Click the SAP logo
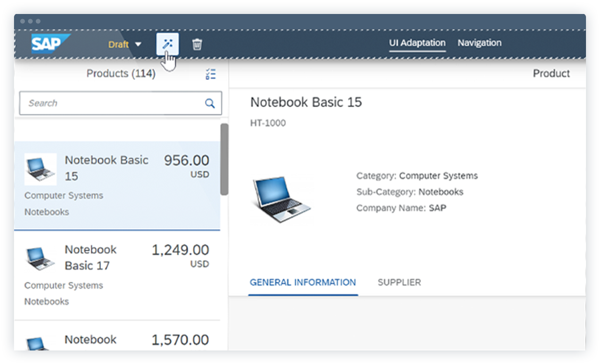 pyautogui.click(x=48, y=43)
